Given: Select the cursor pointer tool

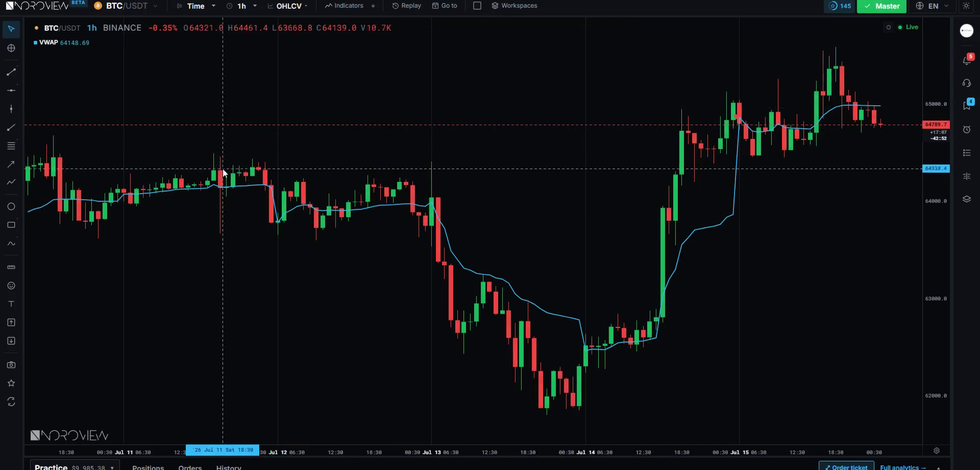Looking at the screenshot, I should coord(11,29).
